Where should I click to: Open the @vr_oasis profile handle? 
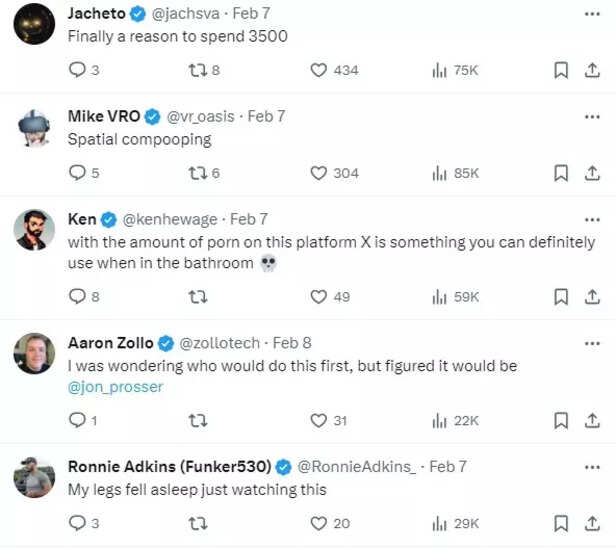coord(201,116)
